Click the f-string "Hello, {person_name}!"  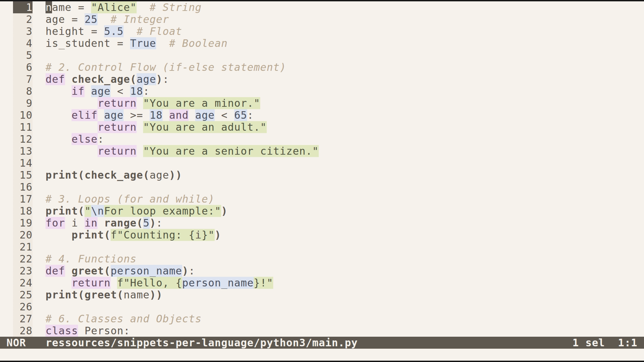195,283
